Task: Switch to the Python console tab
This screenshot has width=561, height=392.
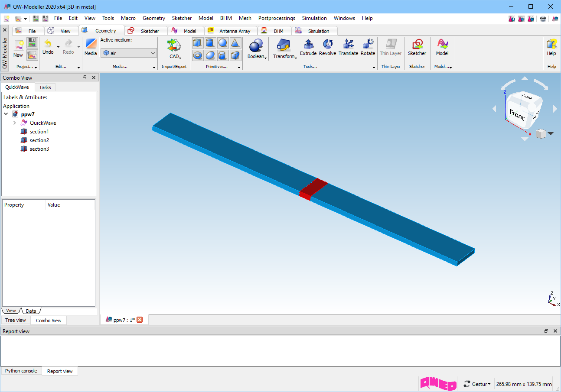Action: [x=21, y=371]
